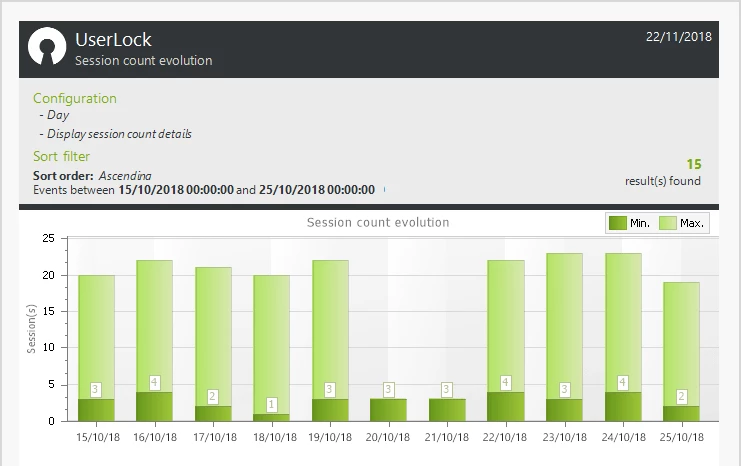Click the Min bar for 17/10/18
Viewport: 741px width, 466px height.
(x=213, y=413)
